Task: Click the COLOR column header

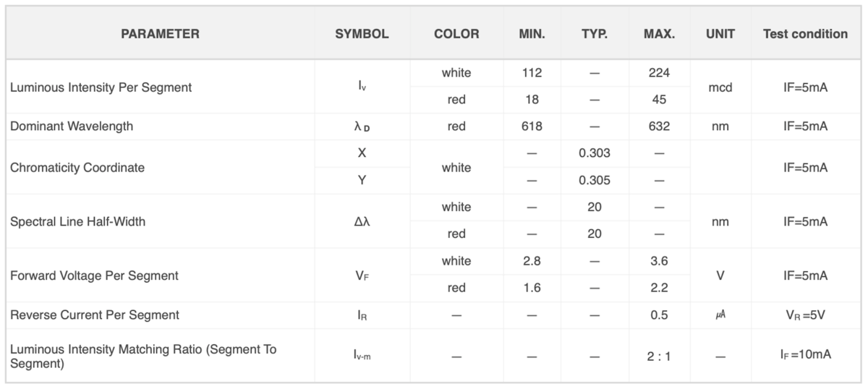Action: [x=456, y=34]
